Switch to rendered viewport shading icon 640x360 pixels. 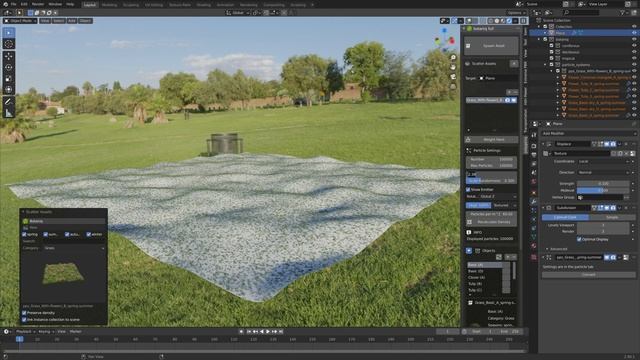[509, 21]
